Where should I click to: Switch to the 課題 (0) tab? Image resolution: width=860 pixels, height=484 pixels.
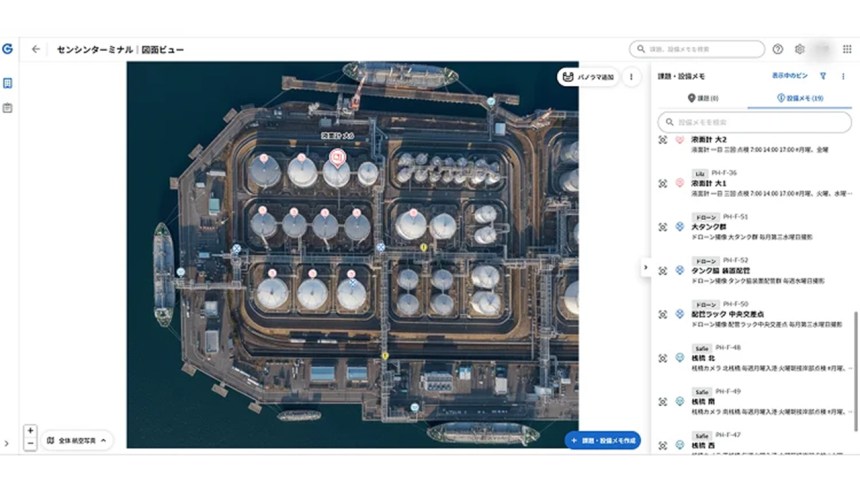703,98
